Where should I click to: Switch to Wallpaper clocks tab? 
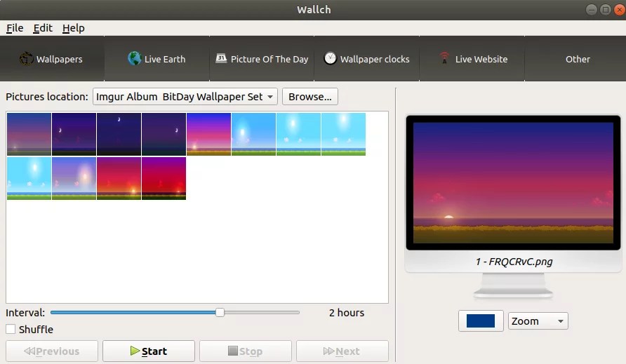[367, 59]
